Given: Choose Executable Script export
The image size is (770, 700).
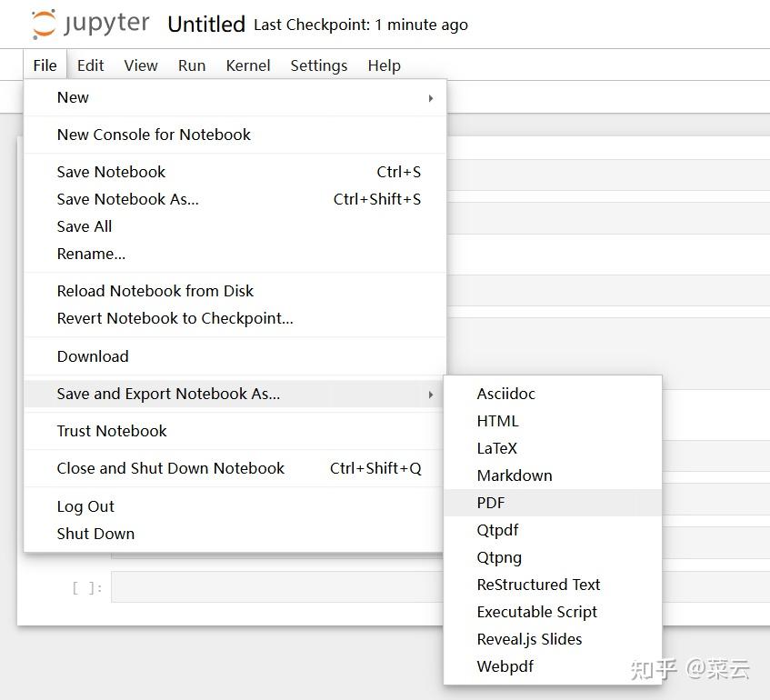Looking at the screenshot, I should point(536,611).
